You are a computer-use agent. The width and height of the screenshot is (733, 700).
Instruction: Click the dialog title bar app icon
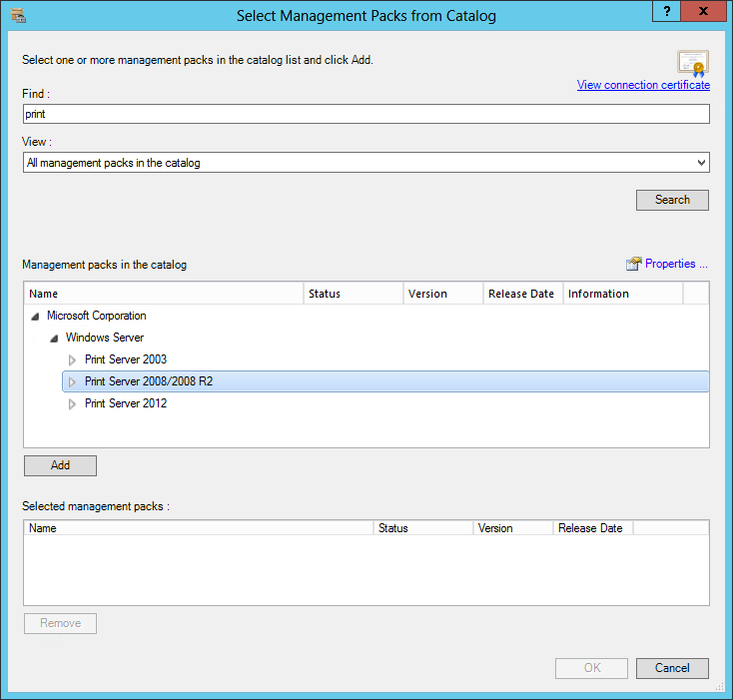19,15
